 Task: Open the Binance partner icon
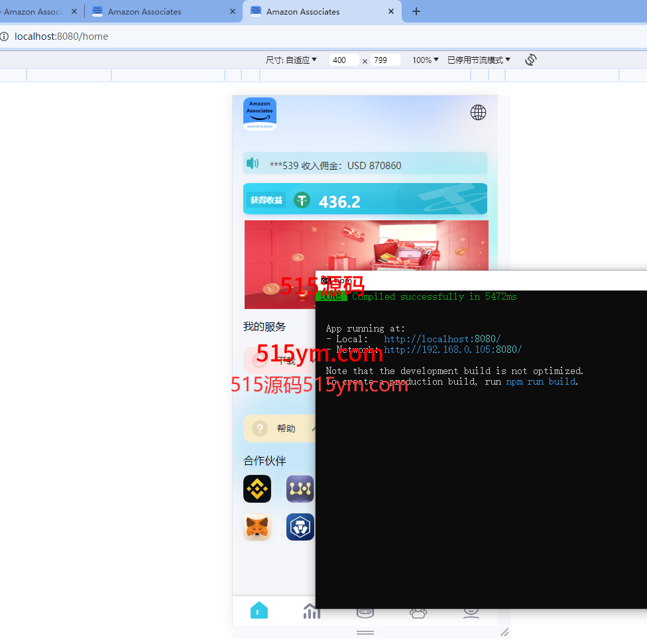tap(257, 489)
